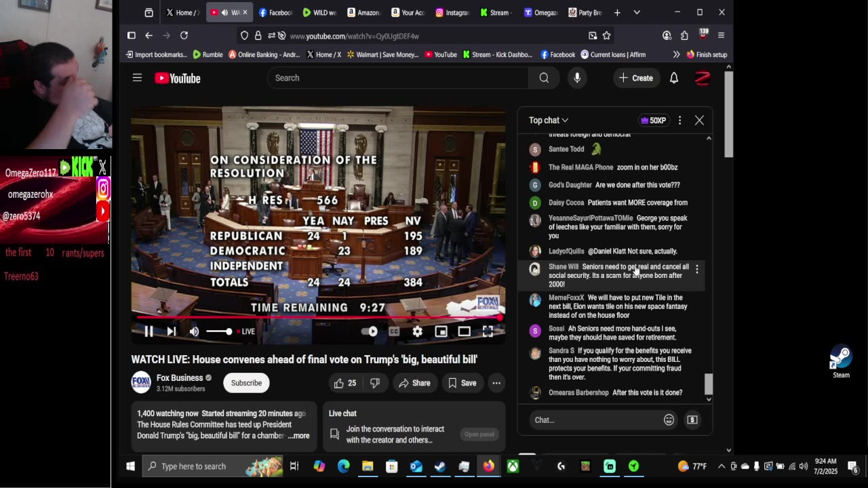Open live chat options three dots

[679, 121]
